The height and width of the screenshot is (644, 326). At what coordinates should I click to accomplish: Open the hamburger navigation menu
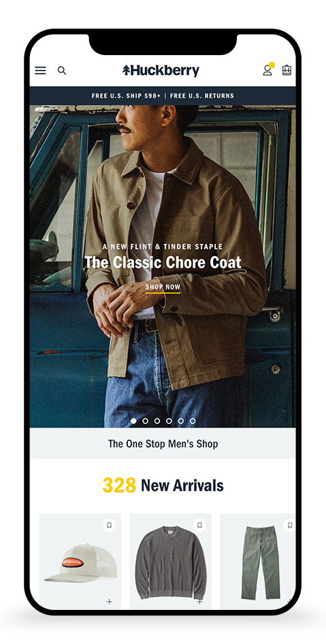(x=40, y=71)
